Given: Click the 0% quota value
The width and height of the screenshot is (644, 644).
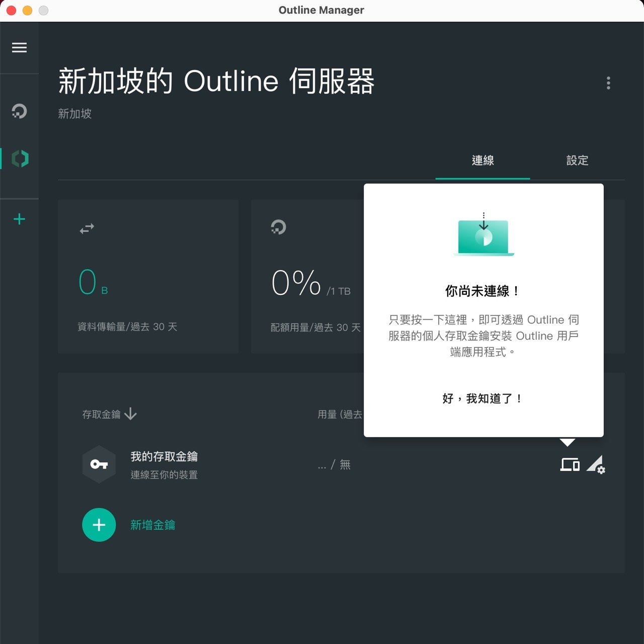Looking at the screenshot, I should point(296,282).
